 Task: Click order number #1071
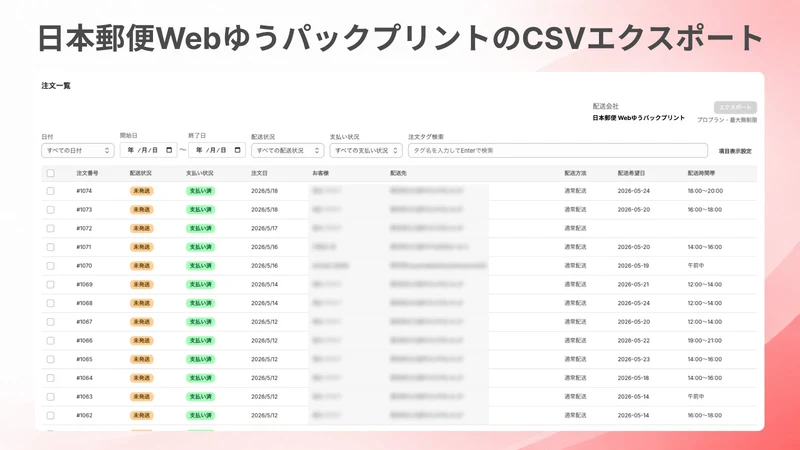pos(84,247)
